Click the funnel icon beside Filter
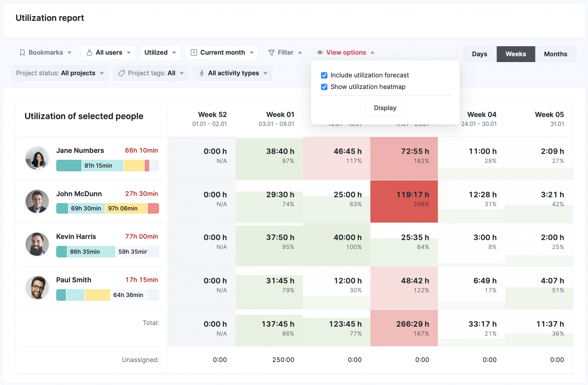The width and height of the screenshot is (588, 385). point(271,52)
